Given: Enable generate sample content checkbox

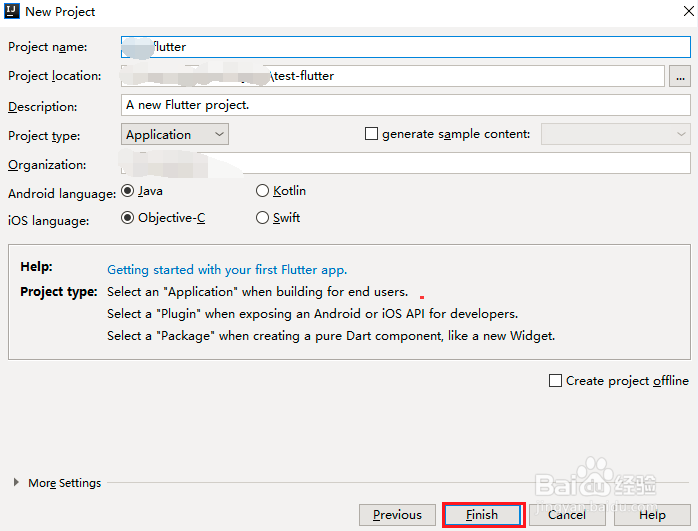Looking at the screenshot, I should [x=371, y=134].
